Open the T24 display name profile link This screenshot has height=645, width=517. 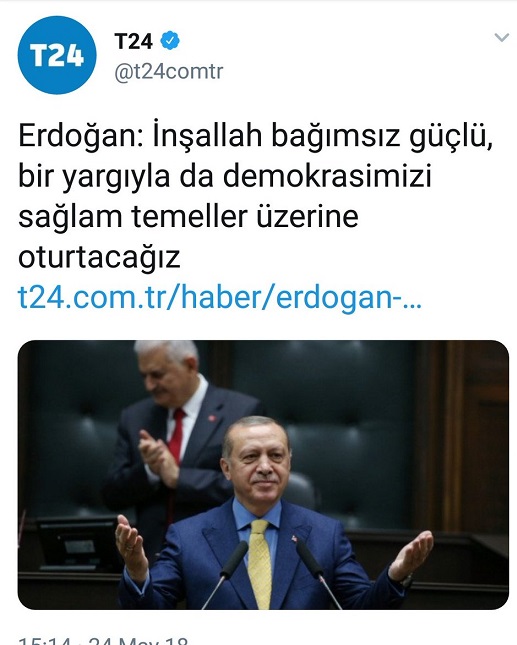coord(134,41)
